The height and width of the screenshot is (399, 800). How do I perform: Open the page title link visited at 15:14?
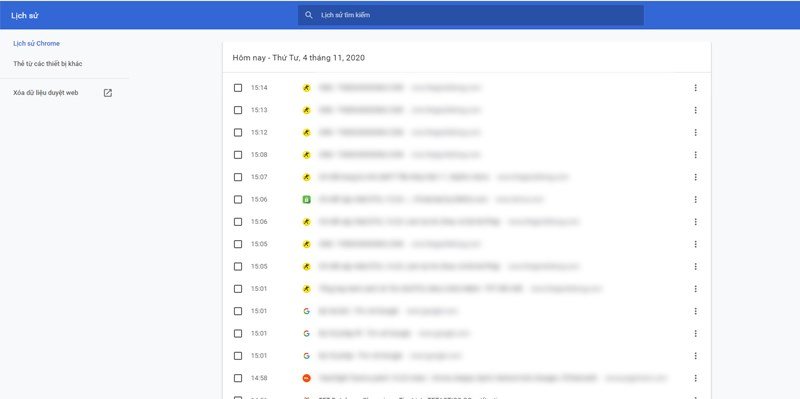tap(361, 88)
